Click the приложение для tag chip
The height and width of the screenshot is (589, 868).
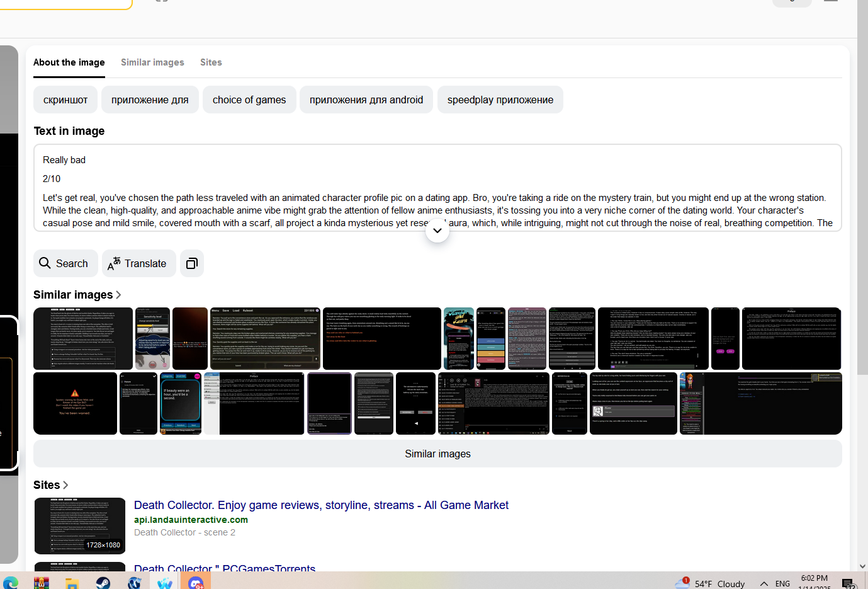(x=150, y=100)
